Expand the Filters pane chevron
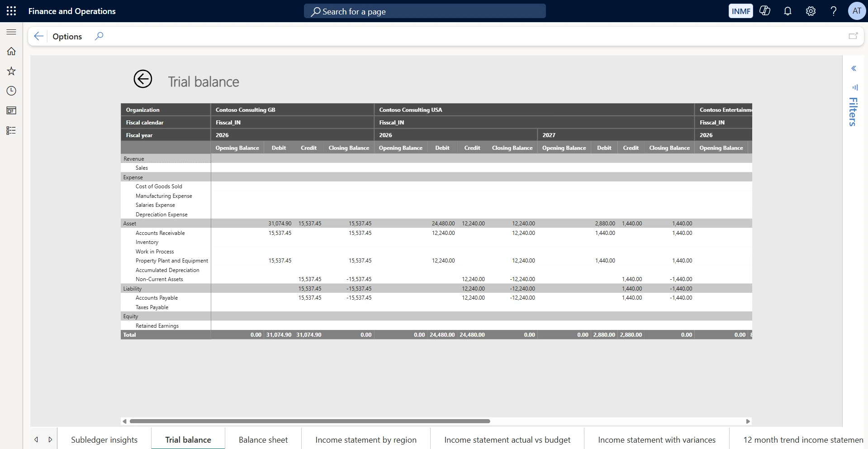Image resolution: width=868 pixels, height=449 pixels. click(854, 68)
